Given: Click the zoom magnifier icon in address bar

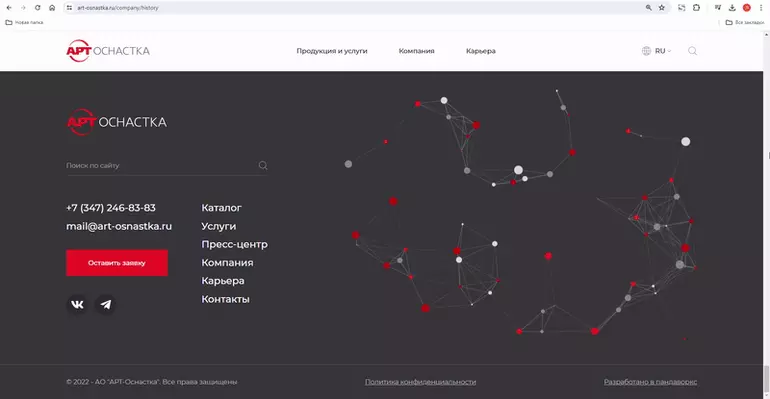Looking at the screenshot, I should click(x=648, y=8).
